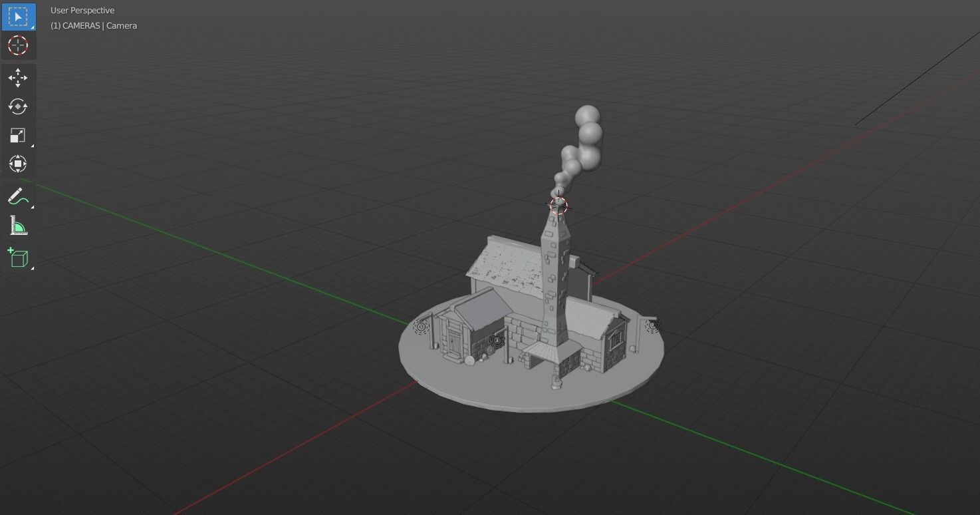Viewport: 980px width, 515px height.
Task: Click the '(1) CAMERAS | Camera' text
Action: tap(94, 25)
